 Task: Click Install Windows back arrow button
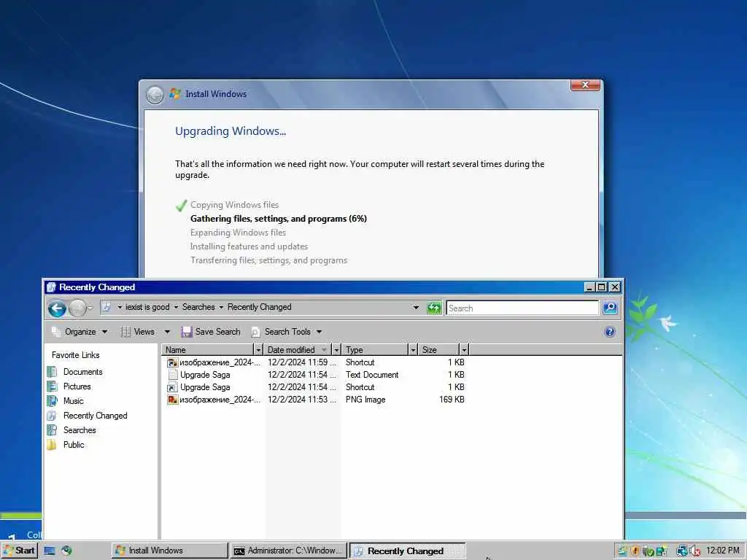(x=155, y=95)
